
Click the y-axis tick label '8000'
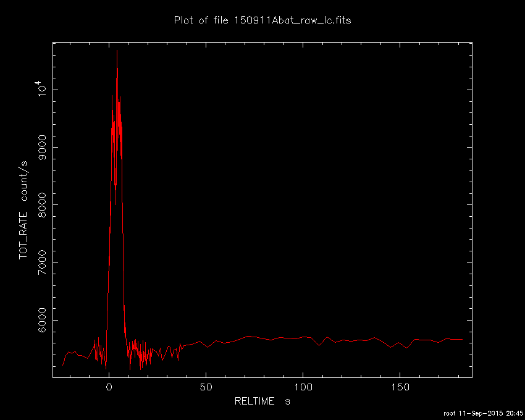click(43, 205)
